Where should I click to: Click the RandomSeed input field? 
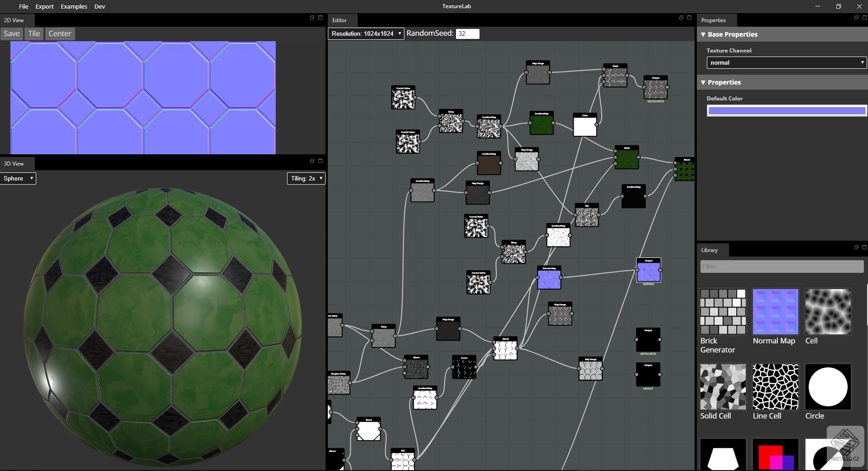468,33
